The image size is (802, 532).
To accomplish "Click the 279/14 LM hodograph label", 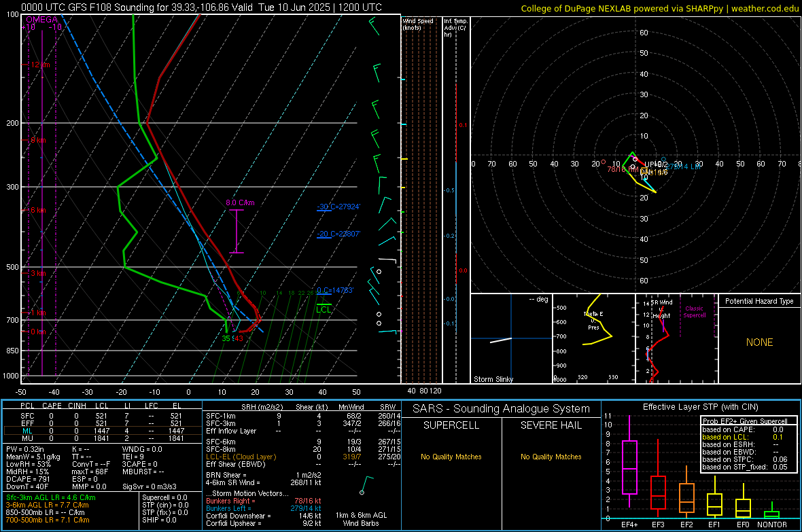I will click(683, 166).
